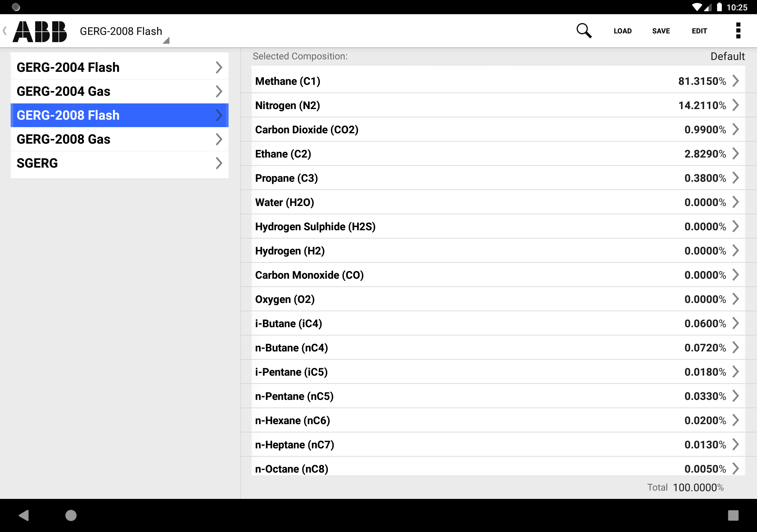The image size is (757, 532).
Task: Select GERG-2004 Flash in the list
Action: tap(119, 67)
